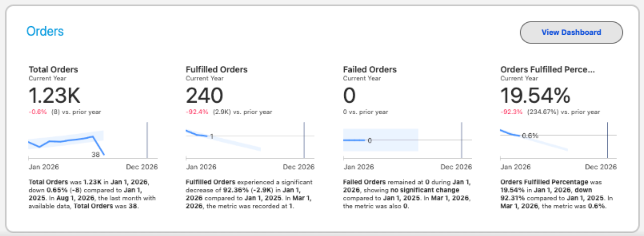The height and width of the screenshot is (236, 644).
Task: Click the '0 vs. prior year' text
Action: point(365,112)
